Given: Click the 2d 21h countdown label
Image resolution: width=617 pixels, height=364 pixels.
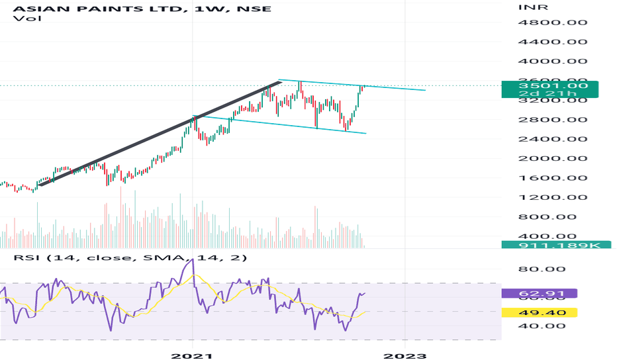Looking at the screenshot, I should 547,94.
